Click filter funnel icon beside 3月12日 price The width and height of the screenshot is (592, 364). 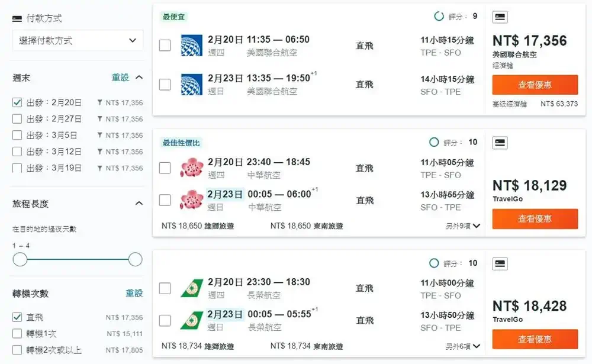99,152
